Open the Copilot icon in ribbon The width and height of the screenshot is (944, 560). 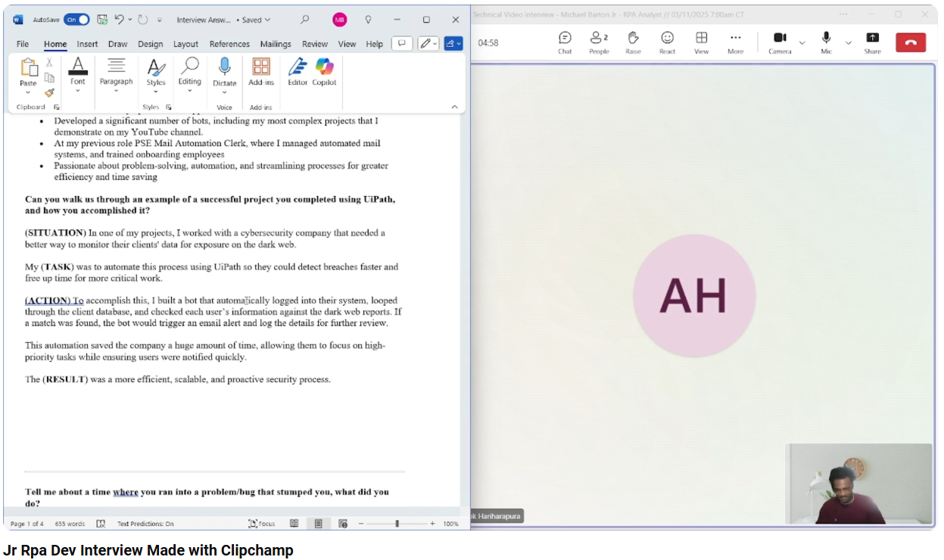(324, 72)
